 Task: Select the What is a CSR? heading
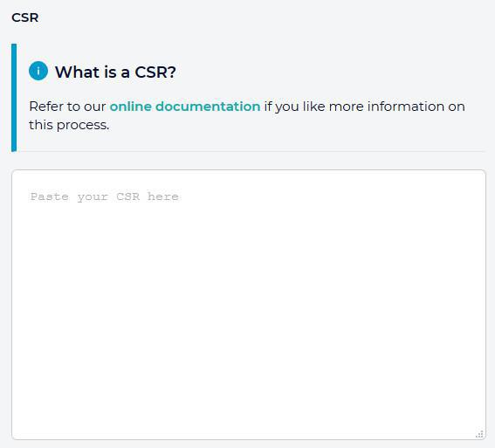tap(115, 72)
